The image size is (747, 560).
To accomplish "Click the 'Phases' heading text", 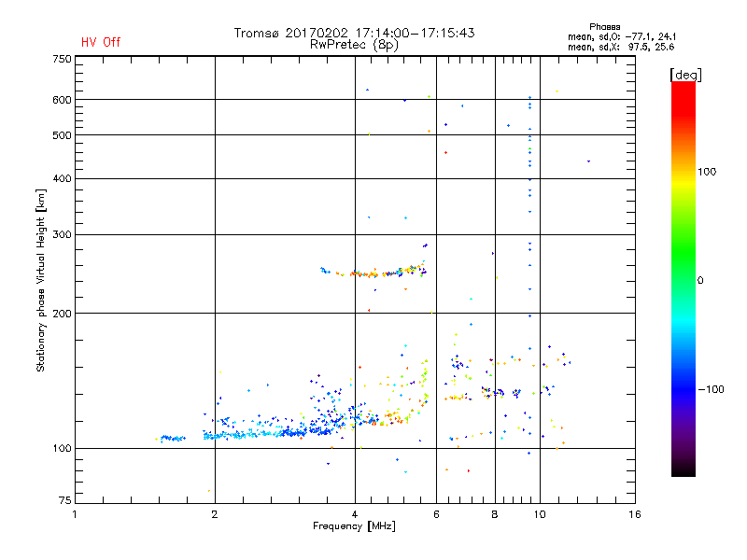I will (x=604, y=27).
